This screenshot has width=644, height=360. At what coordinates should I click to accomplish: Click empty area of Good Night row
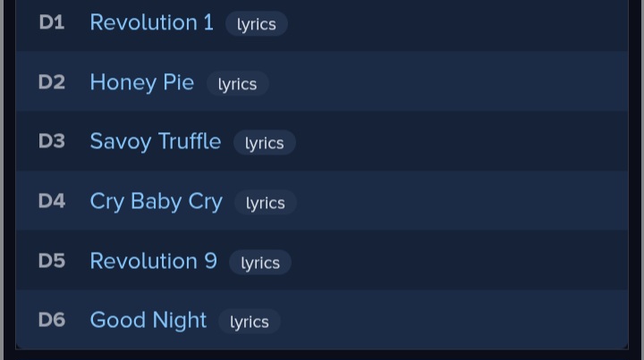tap(452, 320)
